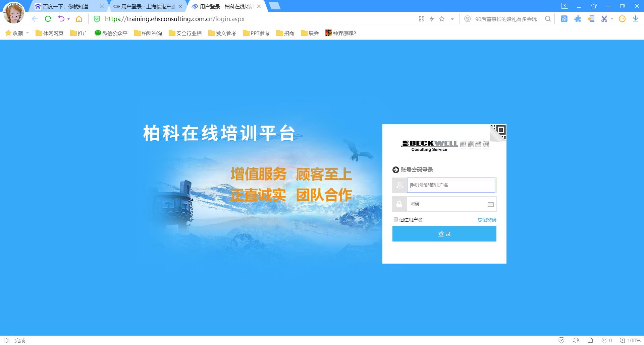644x345 pixels.
Task: Expand the undo history dropdown arrow
Action: pos(68,19)
